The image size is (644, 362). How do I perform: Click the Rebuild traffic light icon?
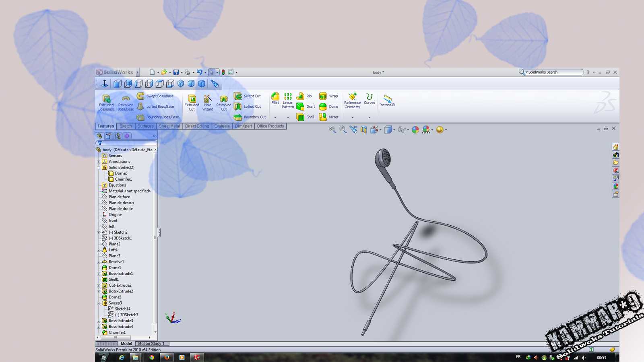point(223,72)
